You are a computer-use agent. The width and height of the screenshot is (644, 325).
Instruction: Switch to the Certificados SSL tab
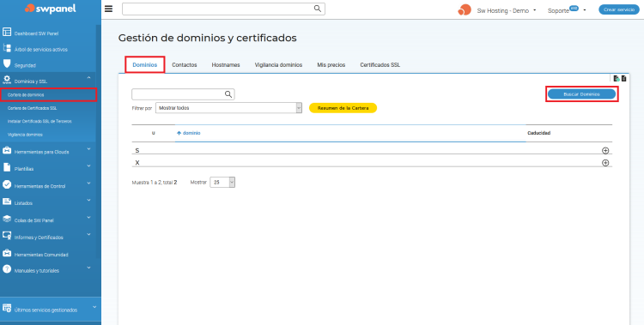pos(380,65)
